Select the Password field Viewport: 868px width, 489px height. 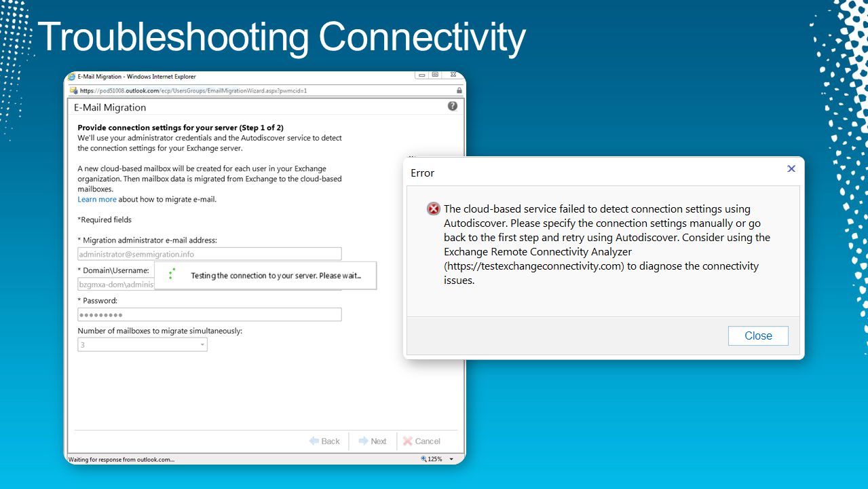(x=210, y=314)
